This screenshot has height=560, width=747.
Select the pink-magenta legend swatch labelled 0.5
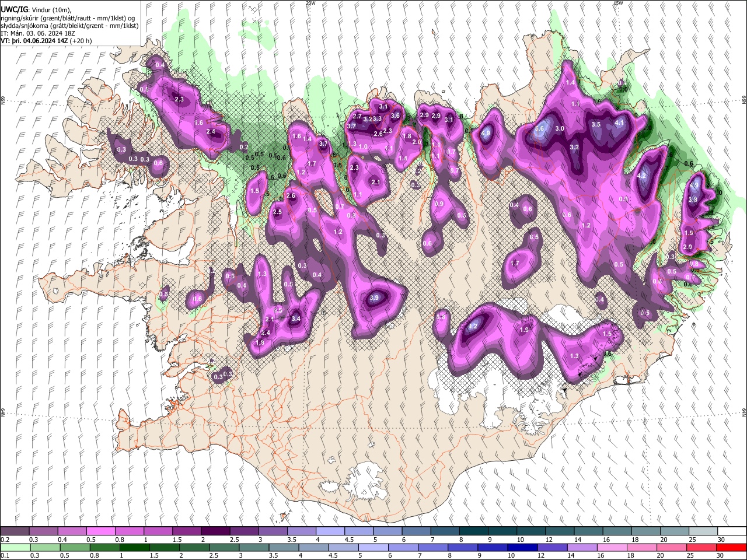coord(100,531)
